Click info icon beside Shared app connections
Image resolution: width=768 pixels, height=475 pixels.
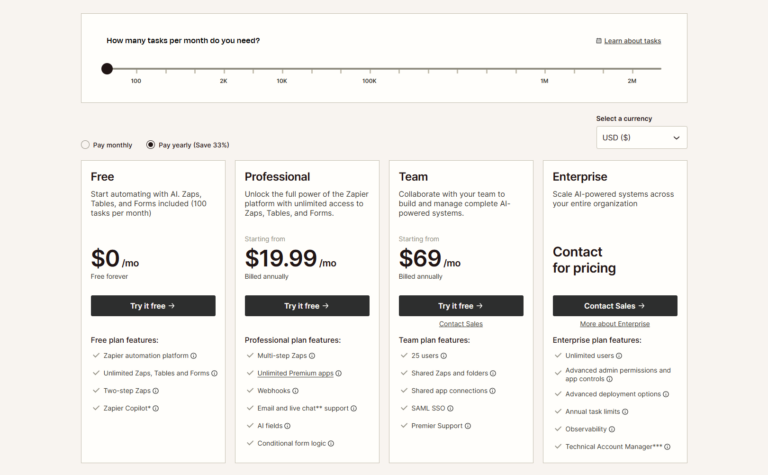click(x=493, y=391)
